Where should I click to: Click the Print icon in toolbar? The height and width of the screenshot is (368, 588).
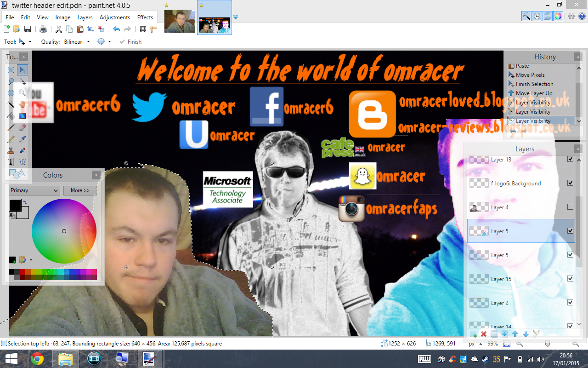pos(43,29)
